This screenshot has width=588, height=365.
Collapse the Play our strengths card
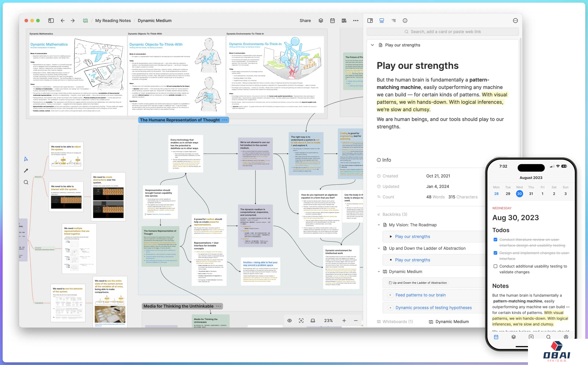(x=372, y=45)
